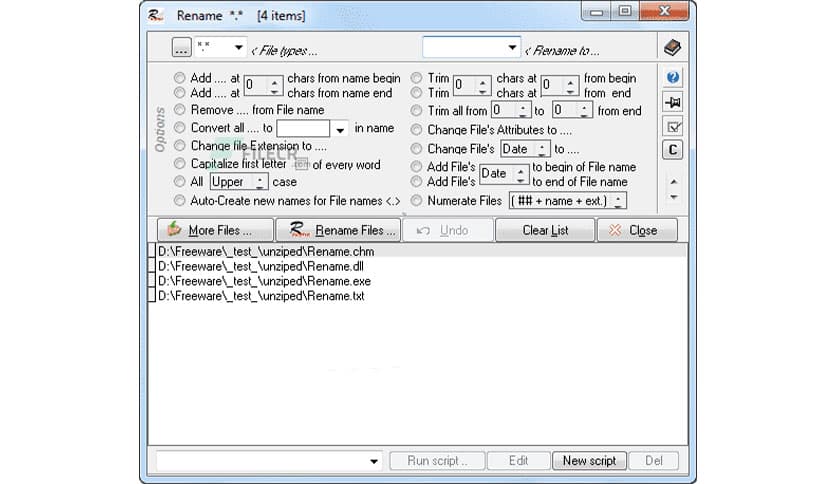Select 'Remove .... from File name' option

point(180,110)
